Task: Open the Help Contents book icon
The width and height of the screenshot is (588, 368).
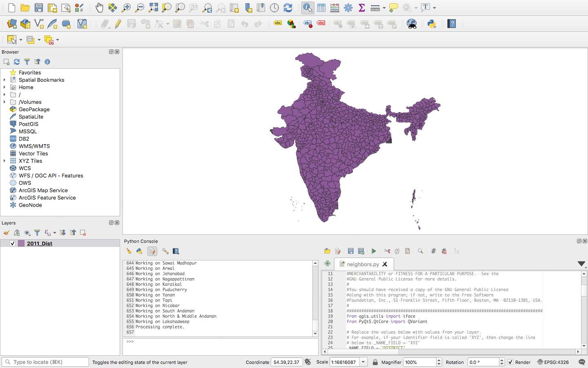Action: 452,24
